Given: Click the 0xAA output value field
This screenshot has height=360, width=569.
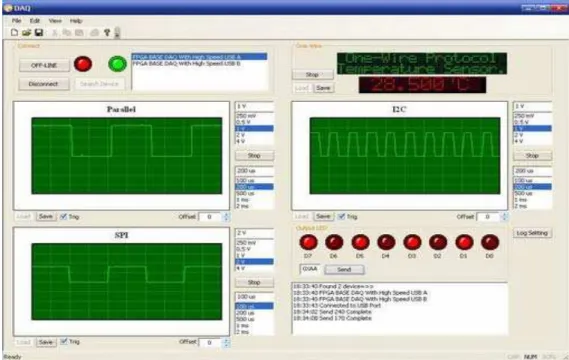Looking at the screenshot, I should tap(310, 269).
